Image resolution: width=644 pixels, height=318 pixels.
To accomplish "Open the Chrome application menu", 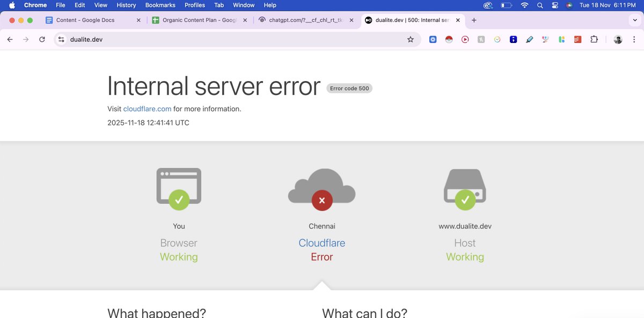I will [35, 5].
